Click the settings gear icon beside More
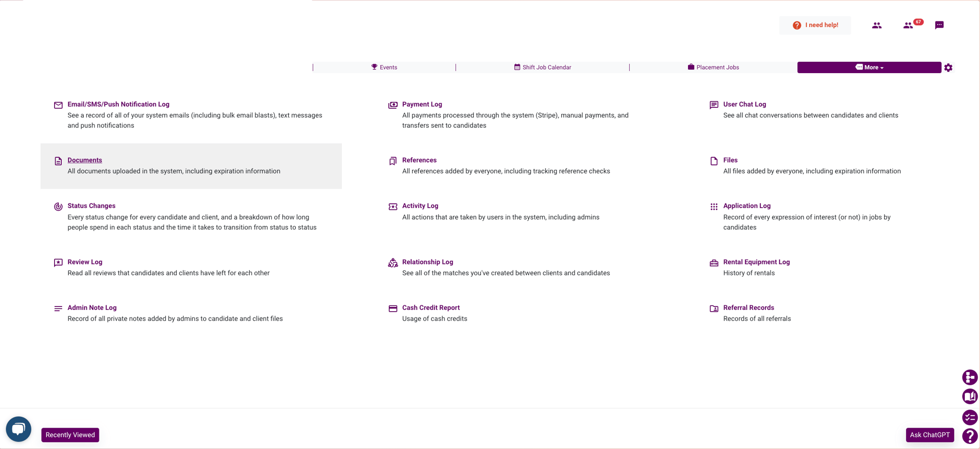 pos(948,67)
